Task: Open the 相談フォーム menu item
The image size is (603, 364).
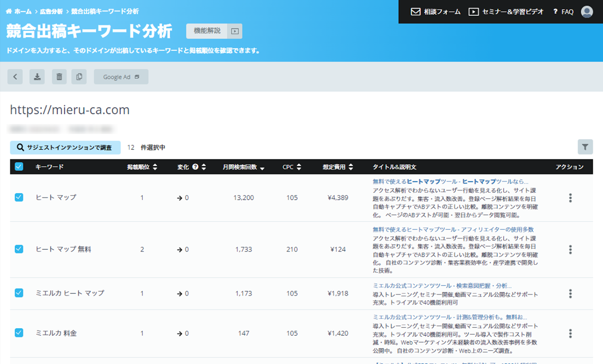Action: pos(436,12)
